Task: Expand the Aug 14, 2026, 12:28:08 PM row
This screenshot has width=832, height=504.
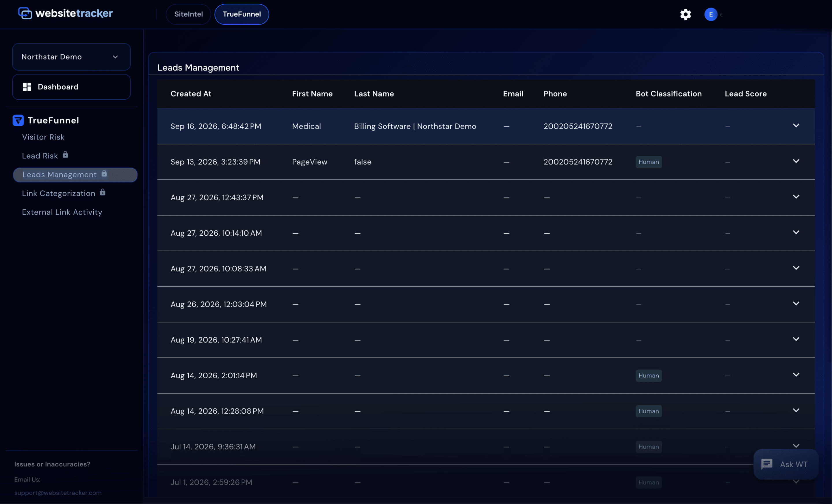Action: click(x=796, y=410)
